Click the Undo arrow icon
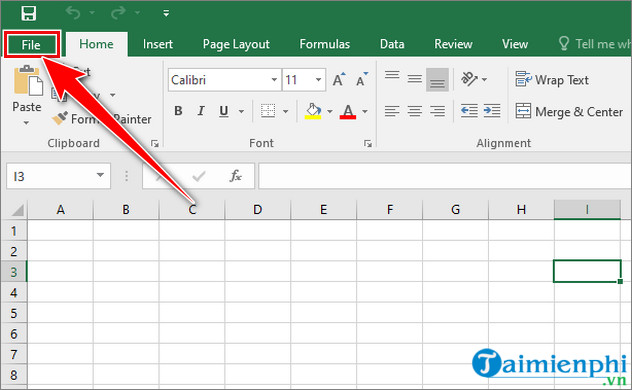This screenshot has height=390, width=632. pyautogui.click(x=73, y=13)
